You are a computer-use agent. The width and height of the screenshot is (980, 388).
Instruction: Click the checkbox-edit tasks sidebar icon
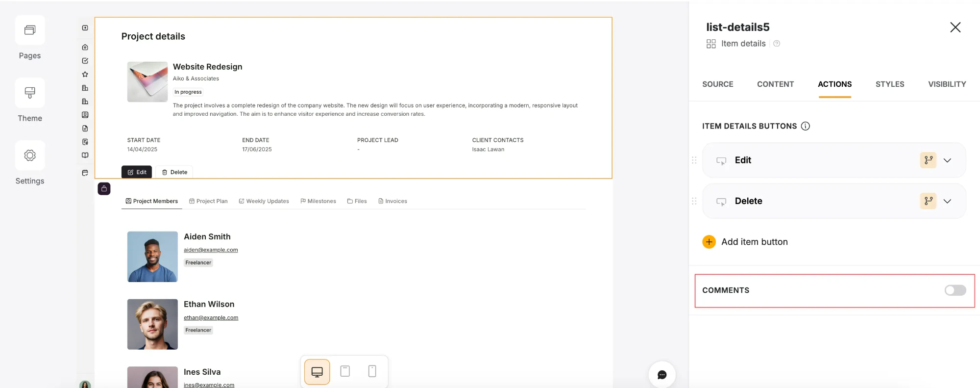[x=85, y=61]
